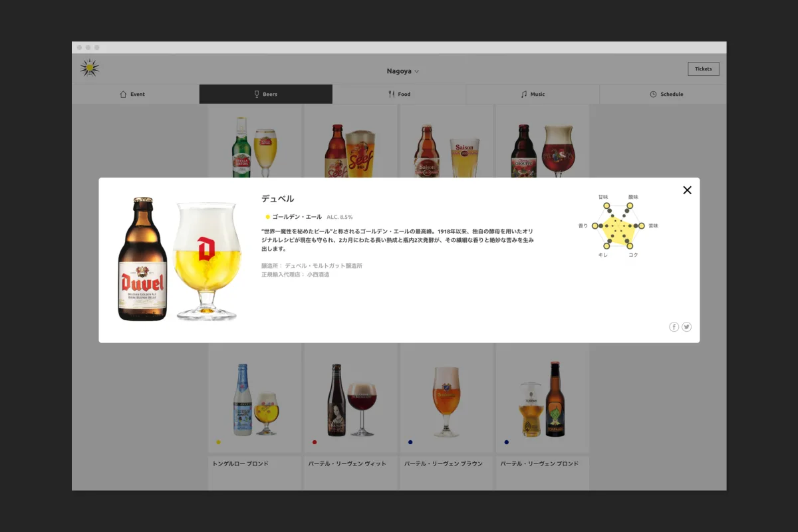The height and width of the screenshot is (532, 798).
Task: Click the sun logo in header
Action: (x=89, y=68)
